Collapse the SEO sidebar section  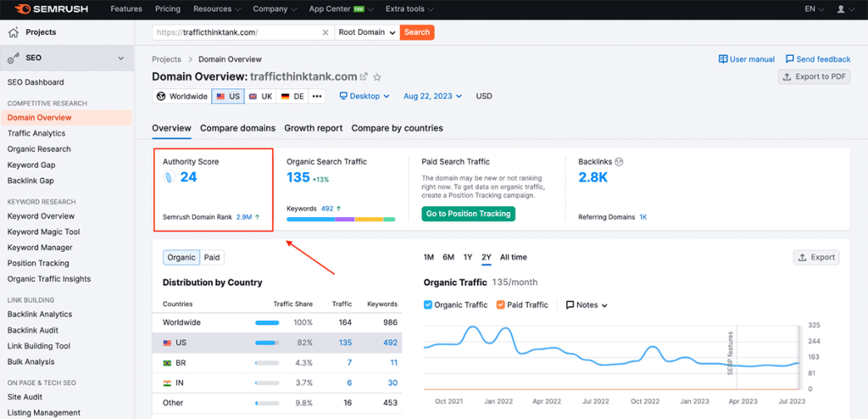point(121,59)
